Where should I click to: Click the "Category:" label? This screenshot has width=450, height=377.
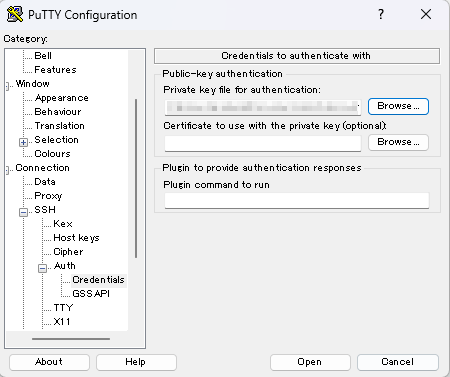(25, 39)
